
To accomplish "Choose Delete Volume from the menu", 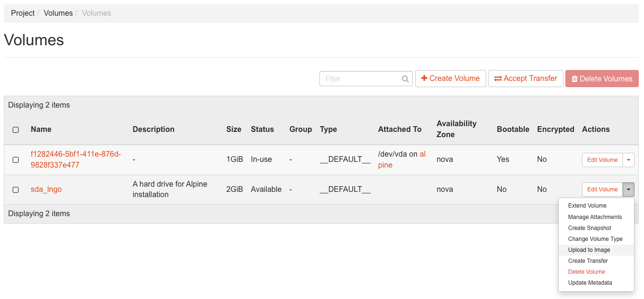I will (586, 272).
